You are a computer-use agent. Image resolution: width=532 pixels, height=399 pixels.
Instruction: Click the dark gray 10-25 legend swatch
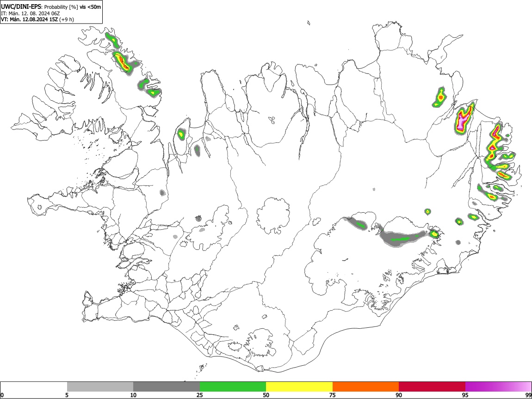(167, 387)
